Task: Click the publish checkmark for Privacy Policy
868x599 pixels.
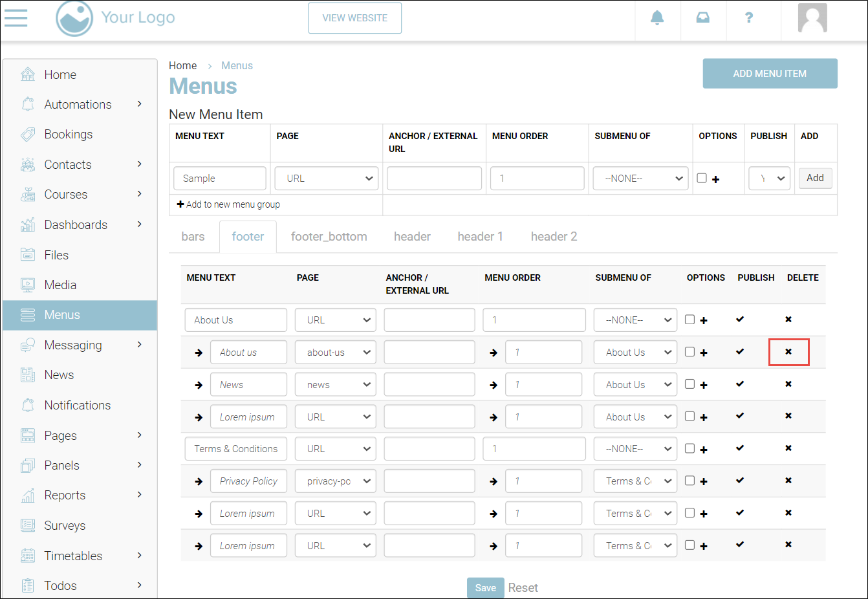Action: tap(740, 481)
